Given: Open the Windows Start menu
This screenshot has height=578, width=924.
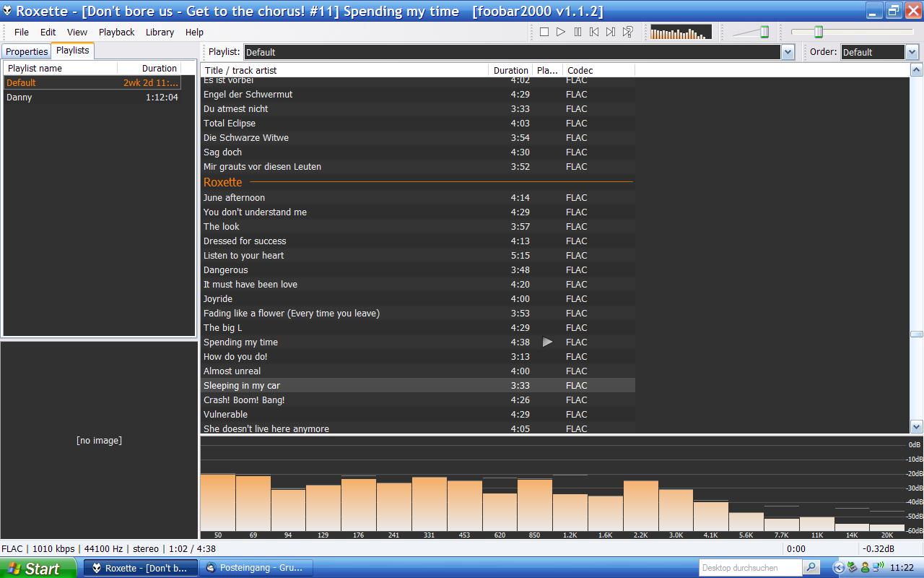Looking at the screenshot, I should [38, 568].
